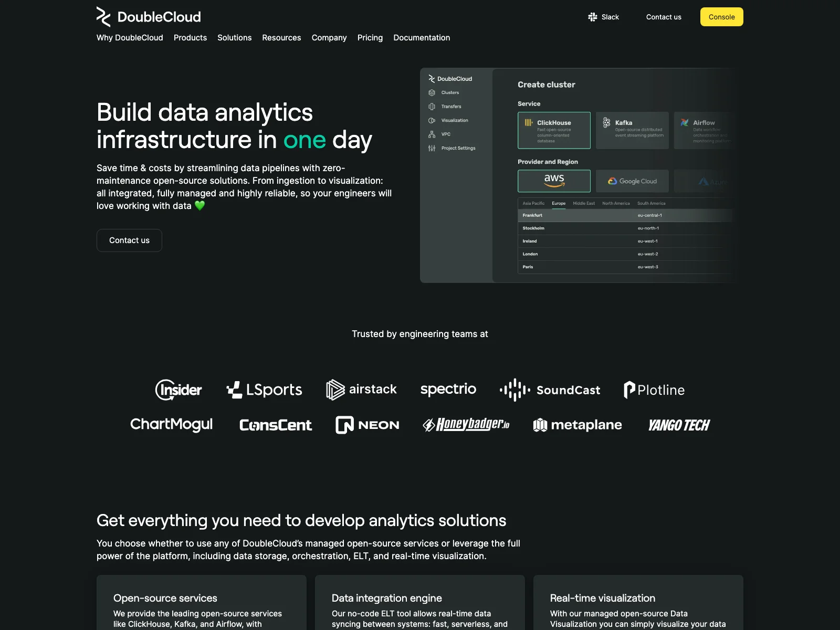Select the aws provider option

tap(554, 181)
